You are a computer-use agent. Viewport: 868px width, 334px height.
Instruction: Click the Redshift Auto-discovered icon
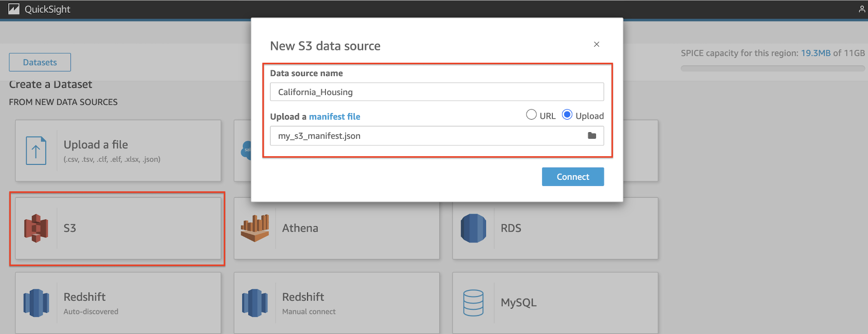coord(36,303)
